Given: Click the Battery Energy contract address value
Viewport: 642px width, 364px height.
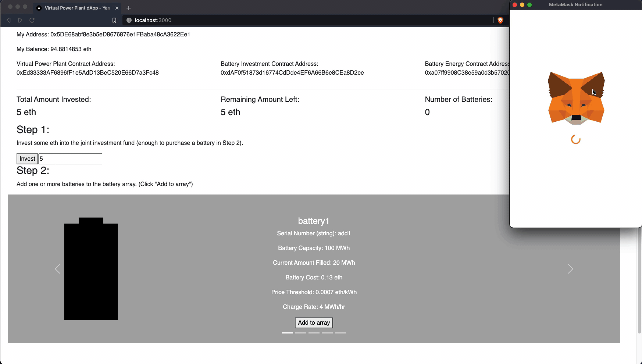Looking at the screenshot, I should pyautogui.click(x=467, y=73).
